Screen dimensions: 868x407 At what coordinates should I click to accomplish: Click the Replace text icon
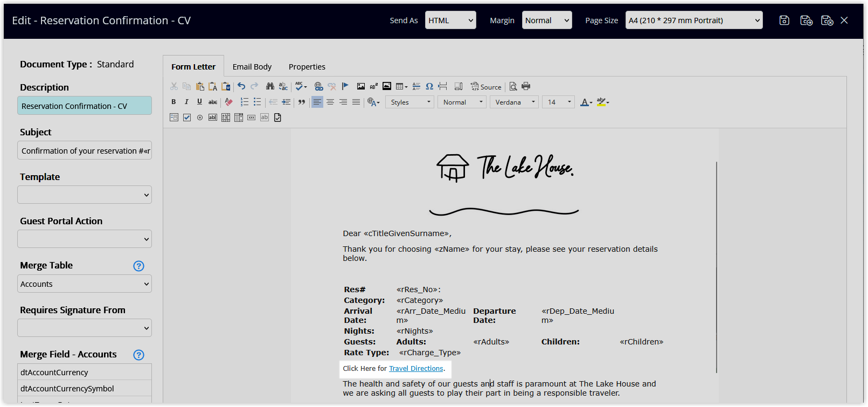click(283, 86)
